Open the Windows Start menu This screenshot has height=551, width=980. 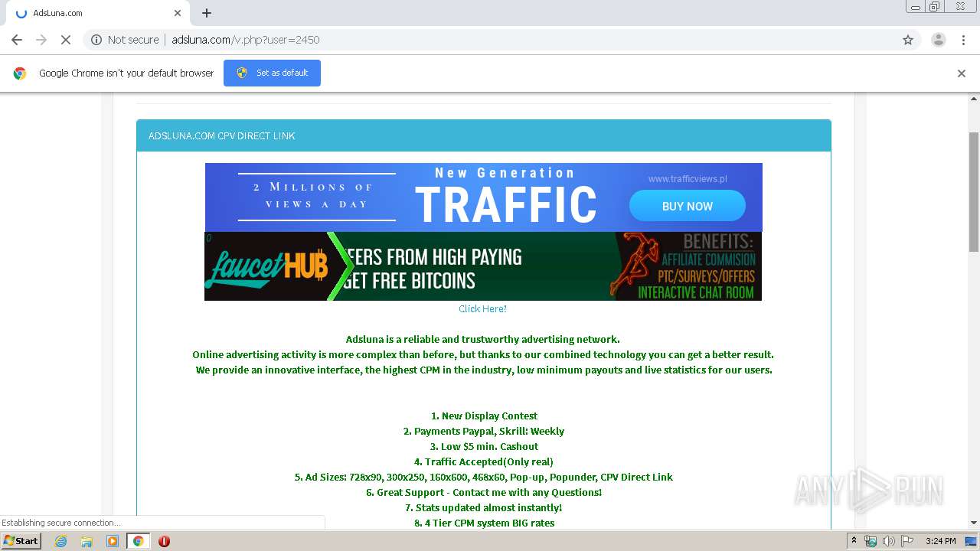pos(21,541)
